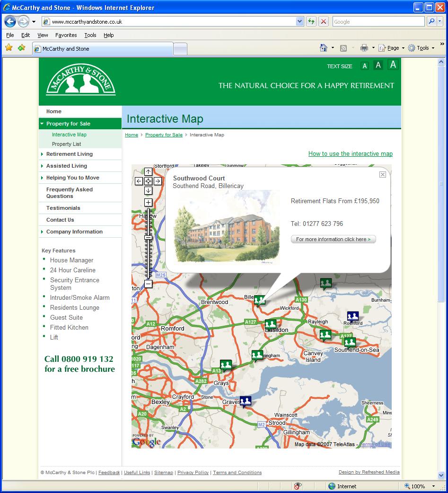Open the recent pages dropdown arrow

[x=34, y=22]
